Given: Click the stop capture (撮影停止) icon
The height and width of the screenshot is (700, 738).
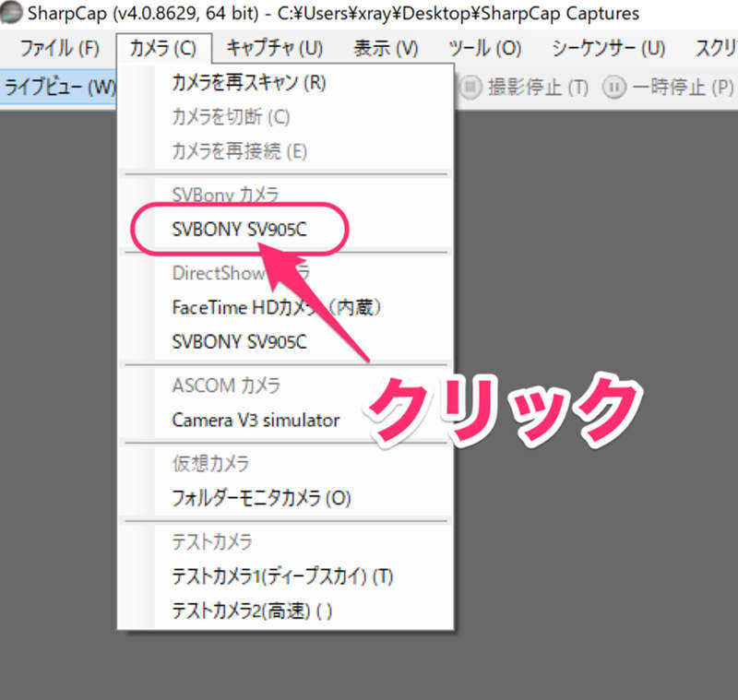Looking at the screenshot, I should click(470, 88).
